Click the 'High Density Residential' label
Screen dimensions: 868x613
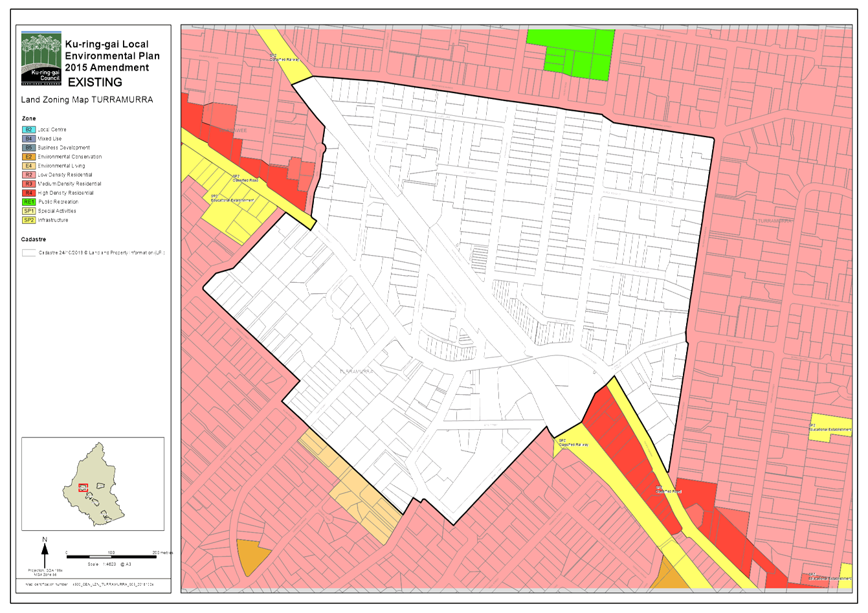65,193
